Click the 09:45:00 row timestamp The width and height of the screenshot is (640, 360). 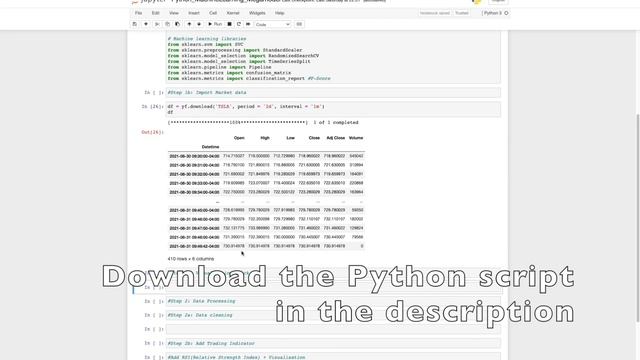(x=194, y=210)
